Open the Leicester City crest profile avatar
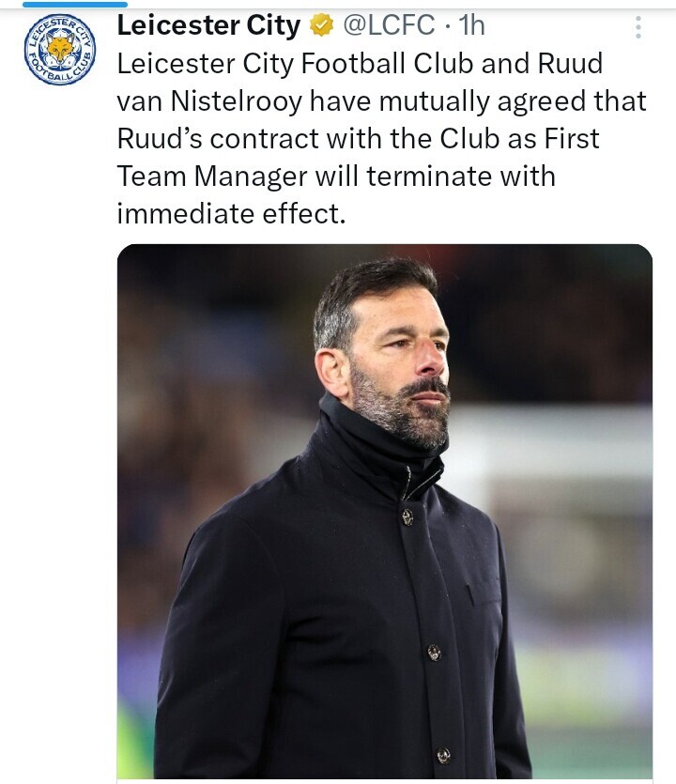The image size is (676, 784). pyautogui.click(x=60, y=50)
